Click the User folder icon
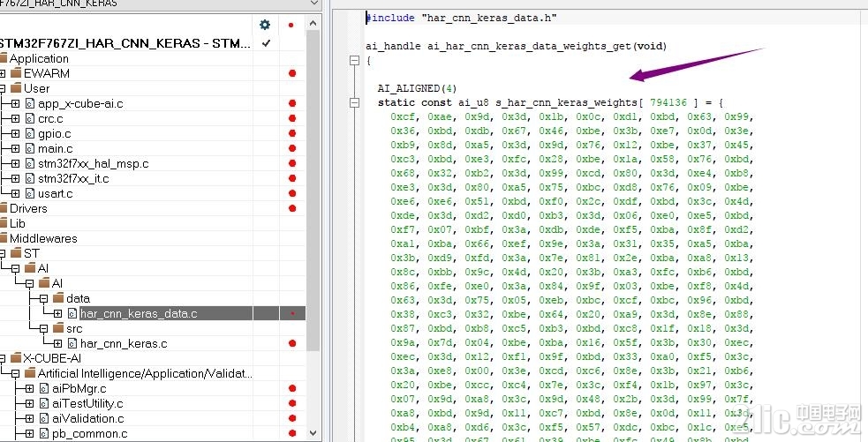Screen dimensions: 868x442 coord(16,88)
